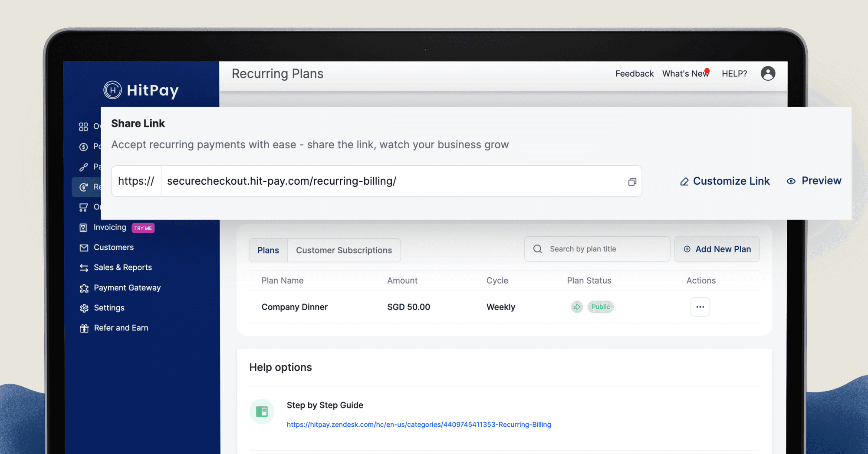868x454 pixels.
Task: Click the Cycle column header
Action: [x=497, y=281]
